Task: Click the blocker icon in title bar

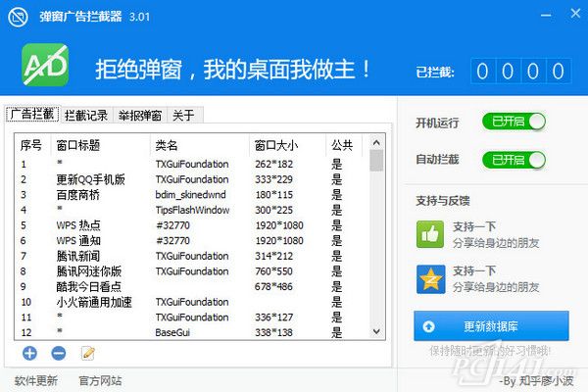Action: pos(18,17)
